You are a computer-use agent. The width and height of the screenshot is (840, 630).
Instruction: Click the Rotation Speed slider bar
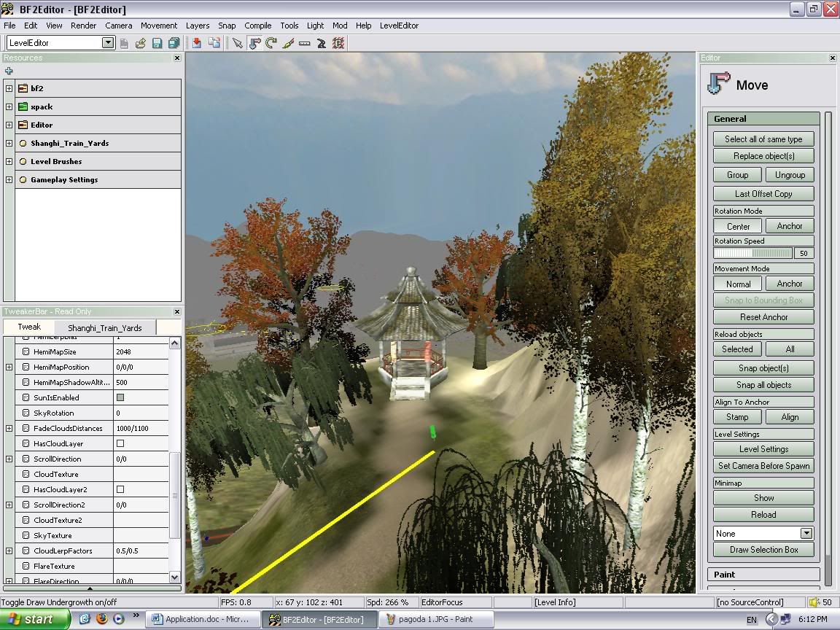pos(753,254)
